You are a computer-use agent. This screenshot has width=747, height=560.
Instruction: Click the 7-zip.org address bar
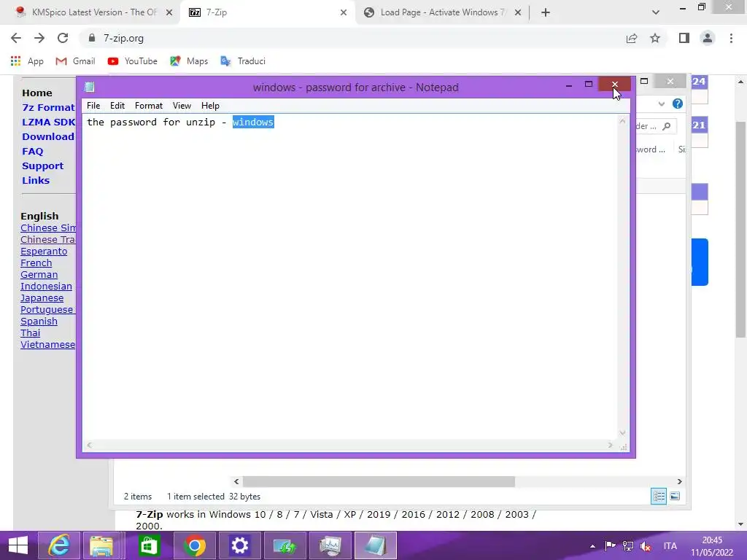[x=352, y=38]
